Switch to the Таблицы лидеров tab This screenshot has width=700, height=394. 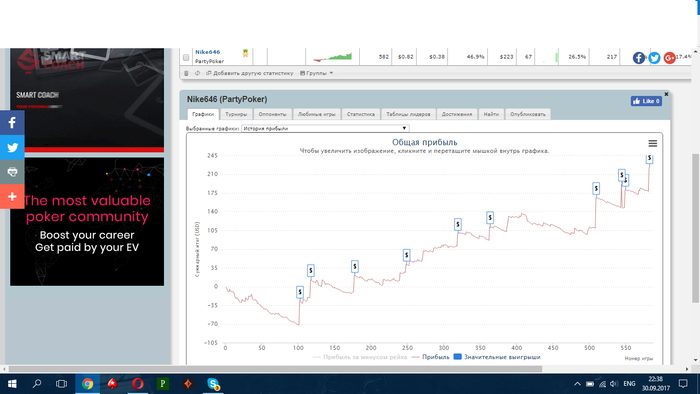(x=408, y=114)
